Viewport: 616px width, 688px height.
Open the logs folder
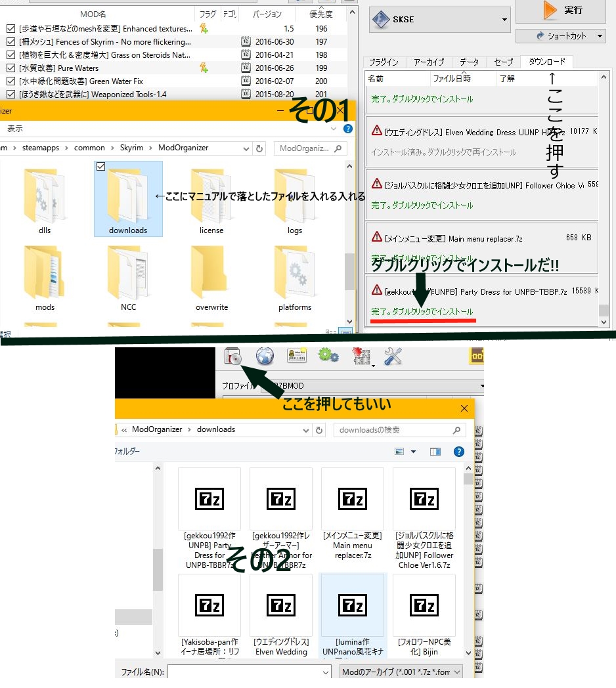[295, 201]
